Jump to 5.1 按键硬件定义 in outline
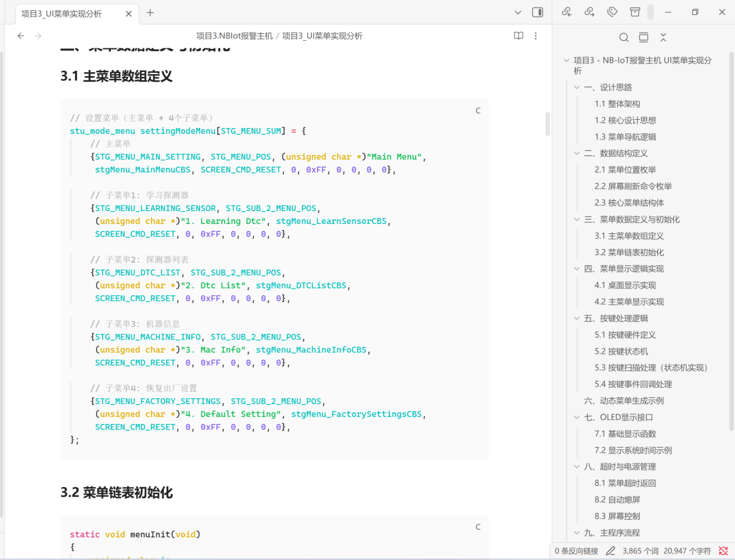The image size is (735, 560). (625, 335)
